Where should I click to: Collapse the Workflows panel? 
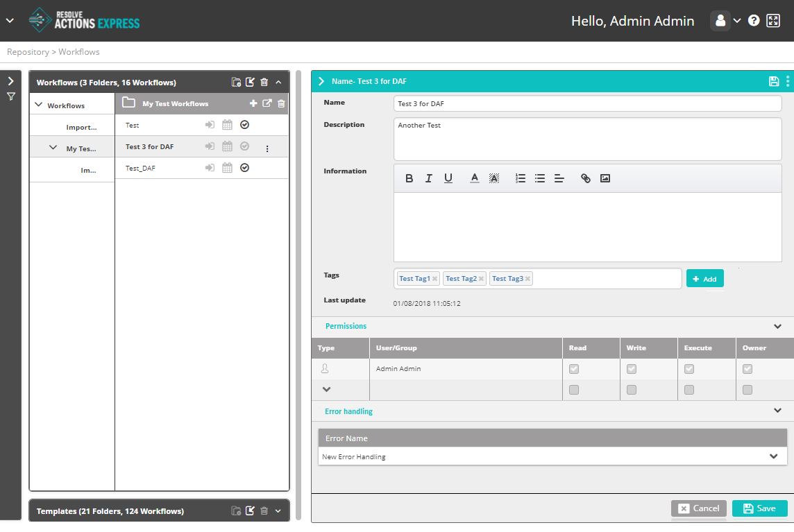[278, 82]
